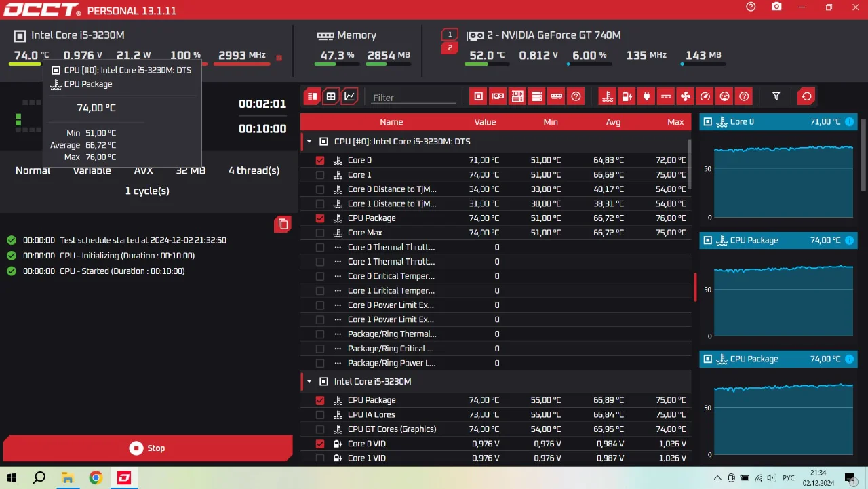
Task: Select GPU 1 in the GPU switcher
Action: [x=450, y=34]
